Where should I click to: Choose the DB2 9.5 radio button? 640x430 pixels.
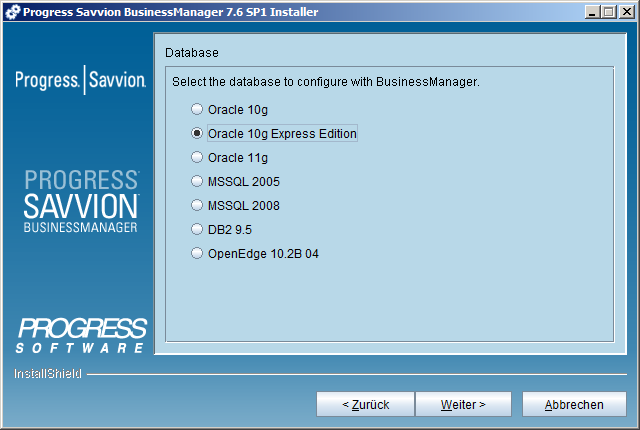tap(197, 229)
